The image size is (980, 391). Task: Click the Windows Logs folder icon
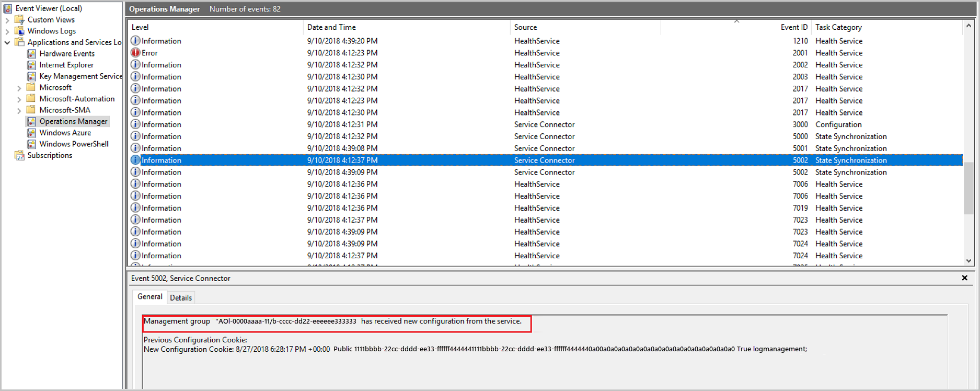pyautogui.click(x=19, y=31)
